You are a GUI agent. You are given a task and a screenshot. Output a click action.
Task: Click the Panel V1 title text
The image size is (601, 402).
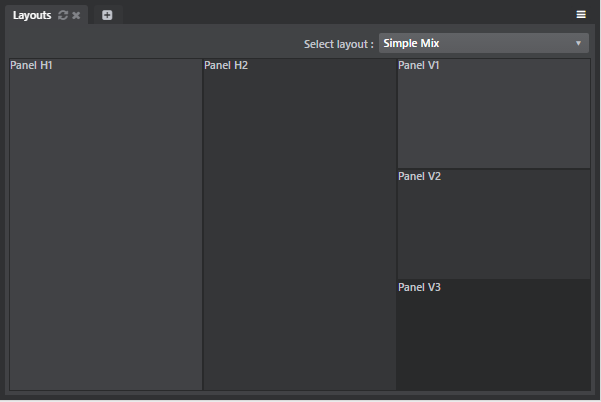coord(419,66)
